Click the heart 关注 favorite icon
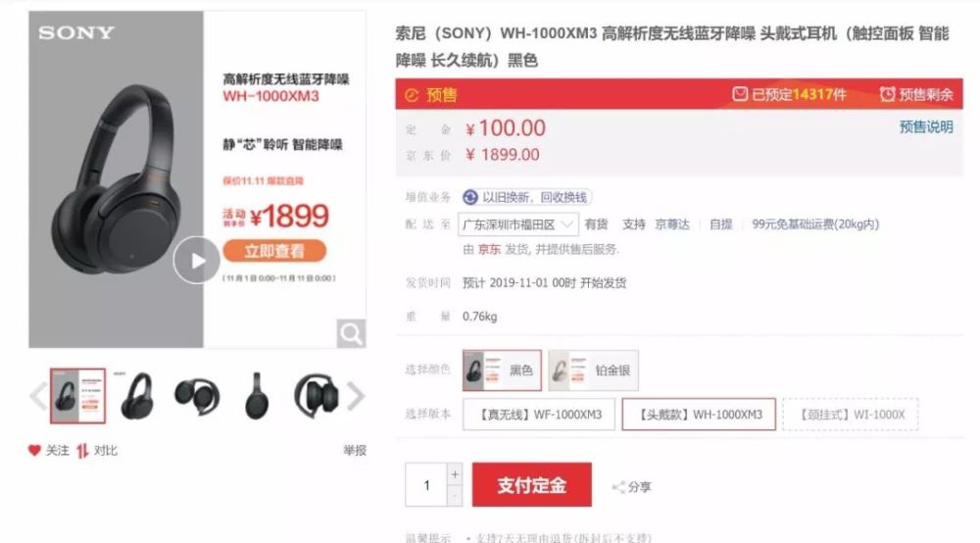980x543 pixels. [34, 450]
